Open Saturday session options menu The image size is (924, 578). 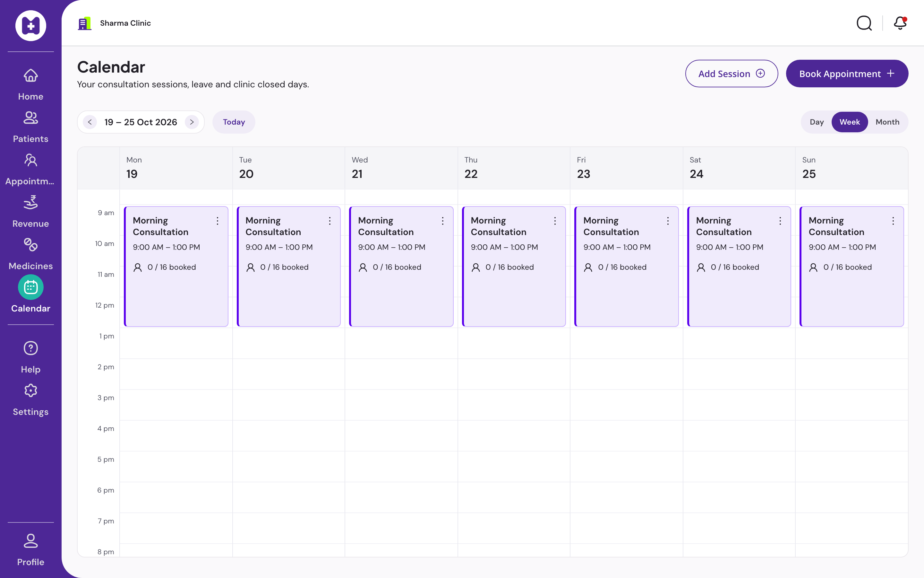coord(781,221)
